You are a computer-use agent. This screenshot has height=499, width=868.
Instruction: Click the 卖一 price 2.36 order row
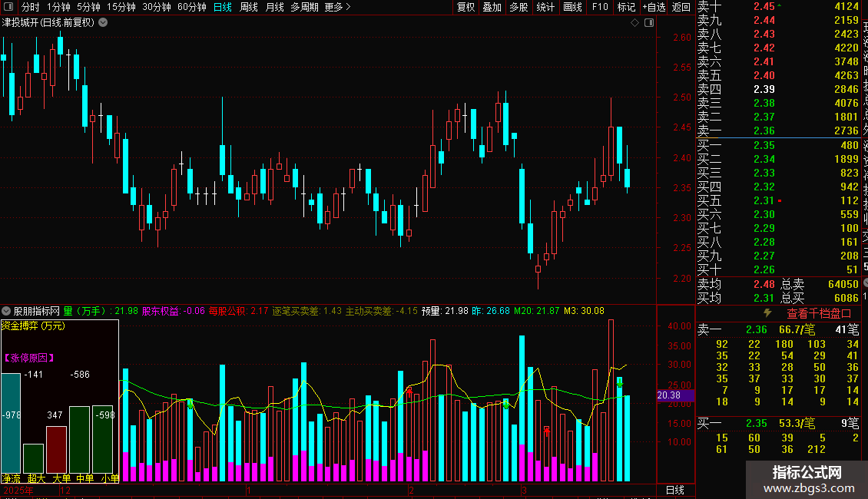(778, 131)
